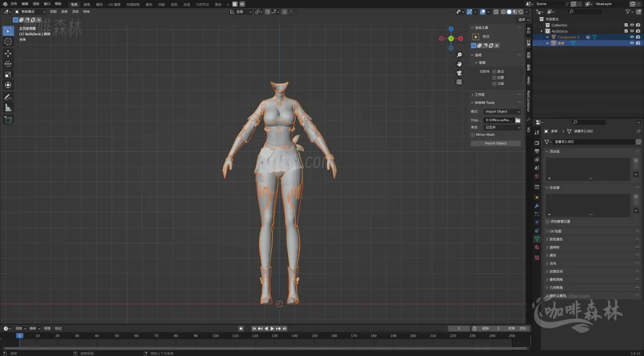Image resolution: width=644 pixels, height=356 pixels.
Task: Open the Object properties tab (orange square)
Action: [x=537, y=197]
